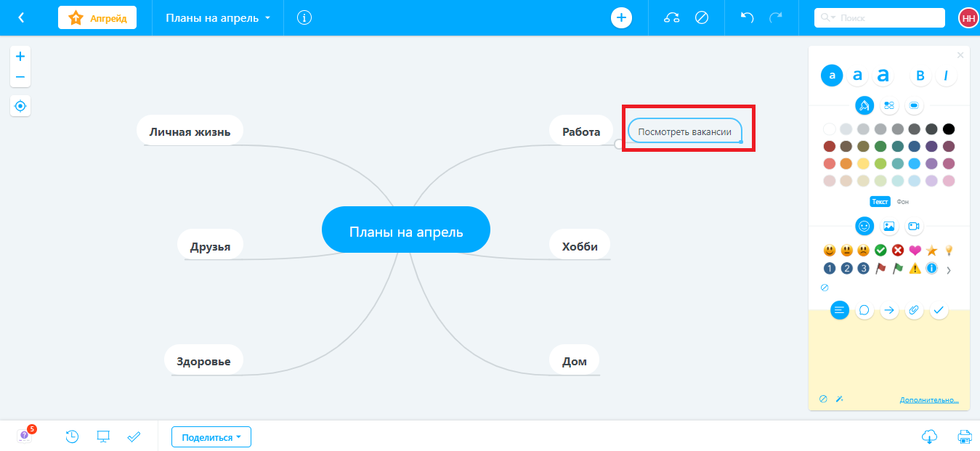Open the Поделиться dropdown button
Image resolution: width=980 pixels, height=451 pixels.
pyautogui.click(x=211, y=437)
